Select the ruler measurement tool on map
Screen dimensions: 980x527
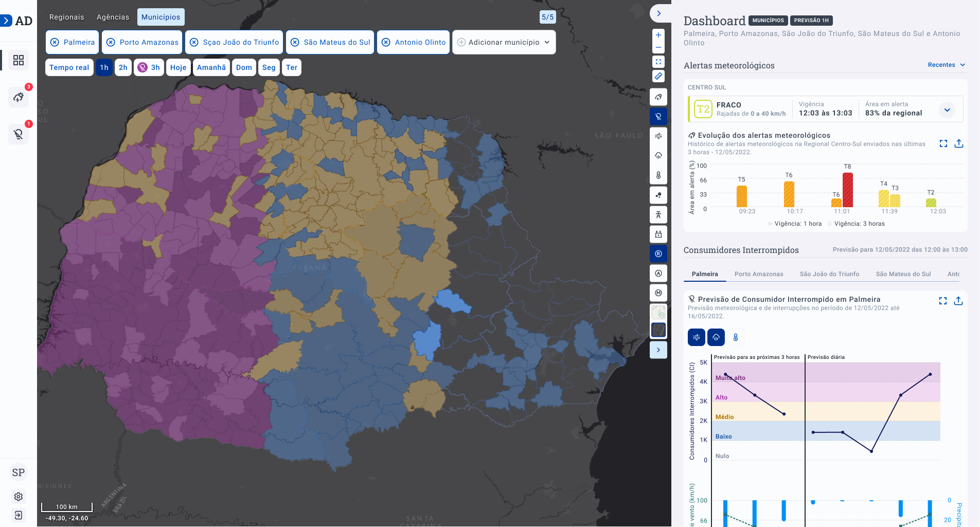658,76
